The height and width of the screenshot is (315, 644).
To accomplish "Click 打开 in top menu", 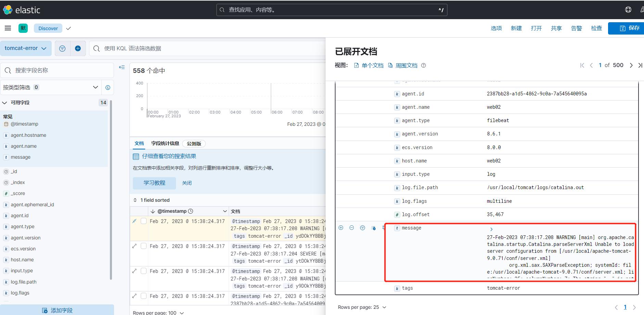I will 536,28.
